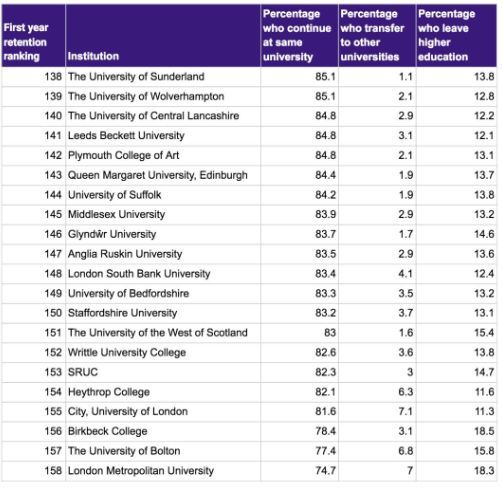Click the 18.5 leave percentage cell
Viewport: 502px width, 490px height.
tap(456, 431)
